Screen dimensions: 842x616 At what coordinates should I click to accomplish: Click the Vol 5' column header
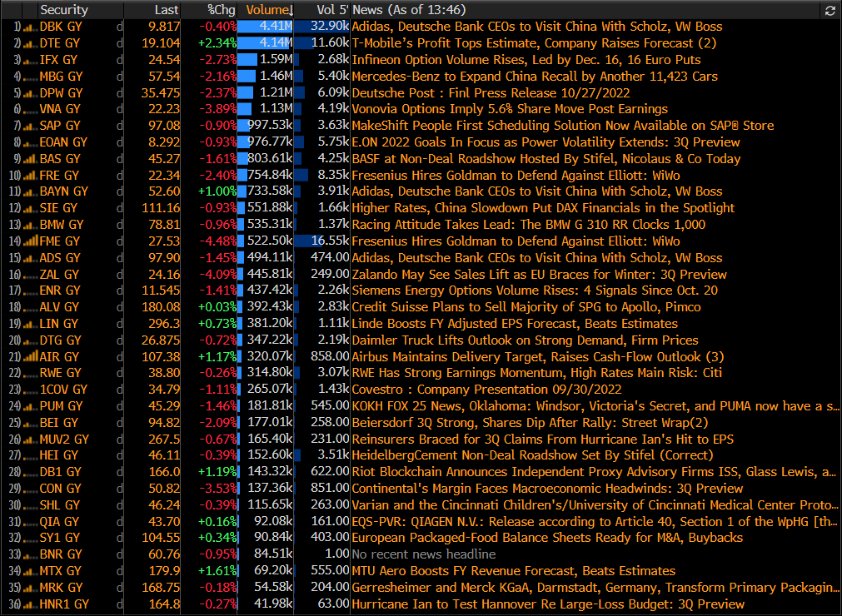(333, 10)
